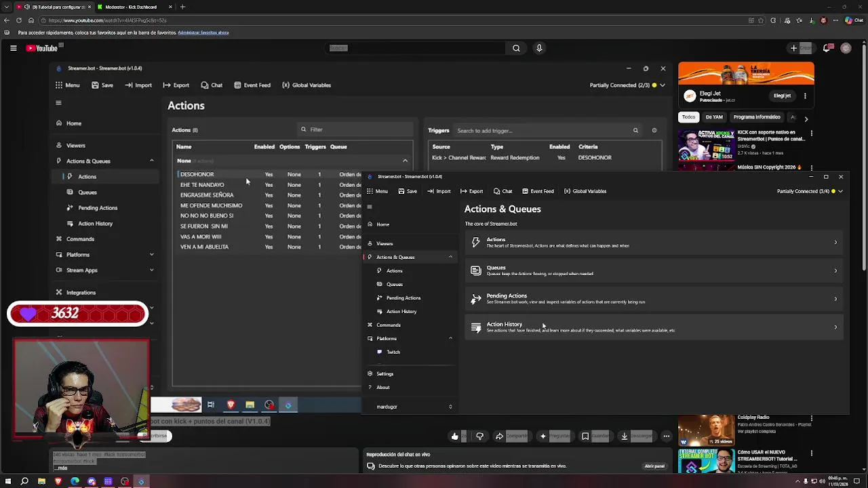Open the Action History card in the main panel

tap(654, 327)
